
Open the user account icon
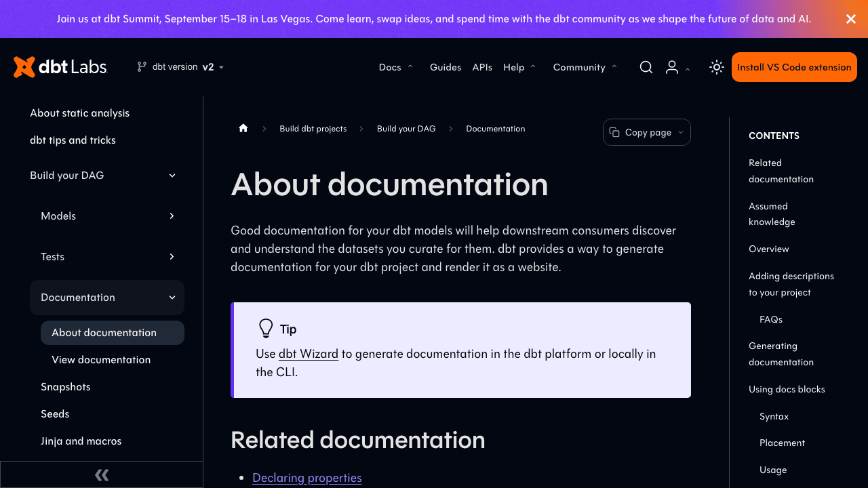coord(672,67)
